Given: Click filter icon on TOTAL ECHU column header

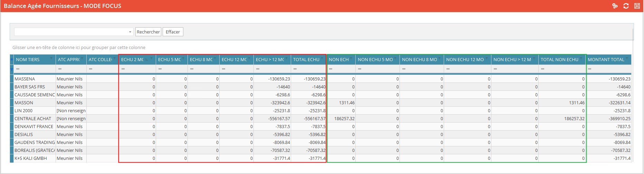Looking at the screenshot, I should click(x=323, y=58).
